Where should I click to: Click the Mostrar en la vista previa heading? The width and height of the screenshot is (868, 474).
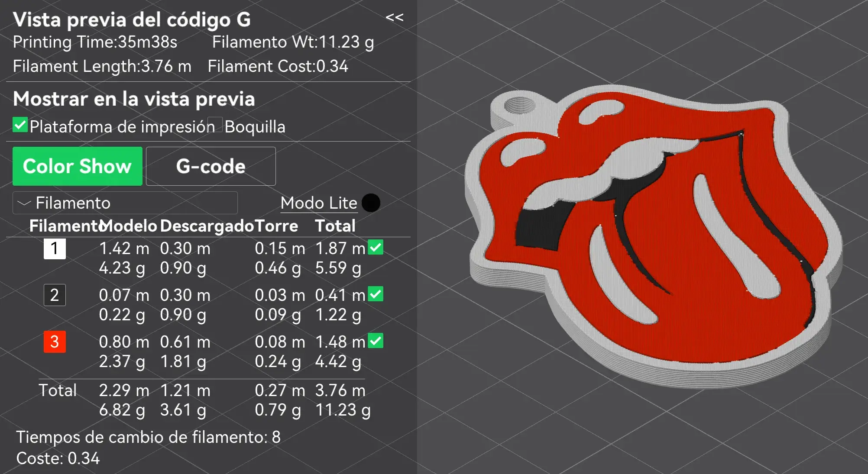coord(134,99)
